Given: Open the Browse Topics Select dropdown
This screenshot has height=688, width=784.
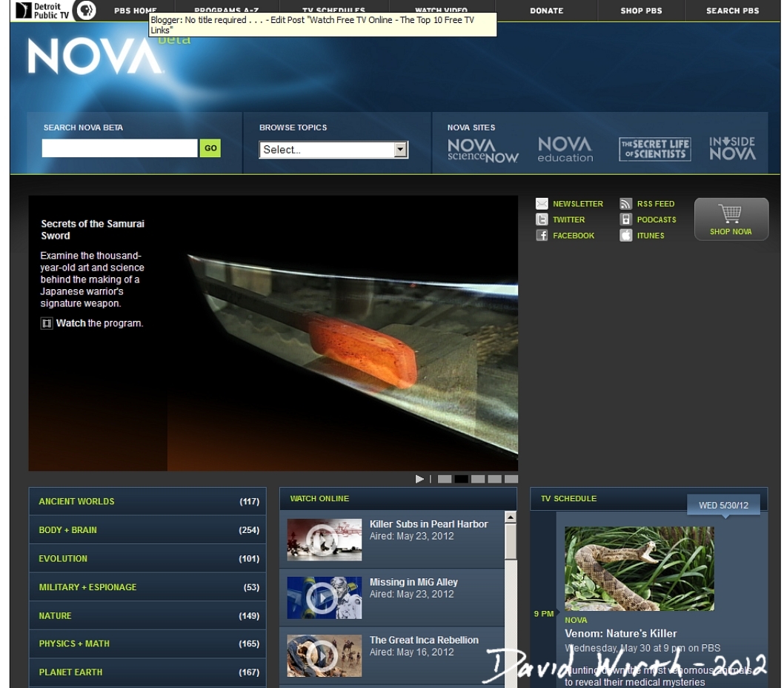Looking at the screenshot, I should (333, 150).
